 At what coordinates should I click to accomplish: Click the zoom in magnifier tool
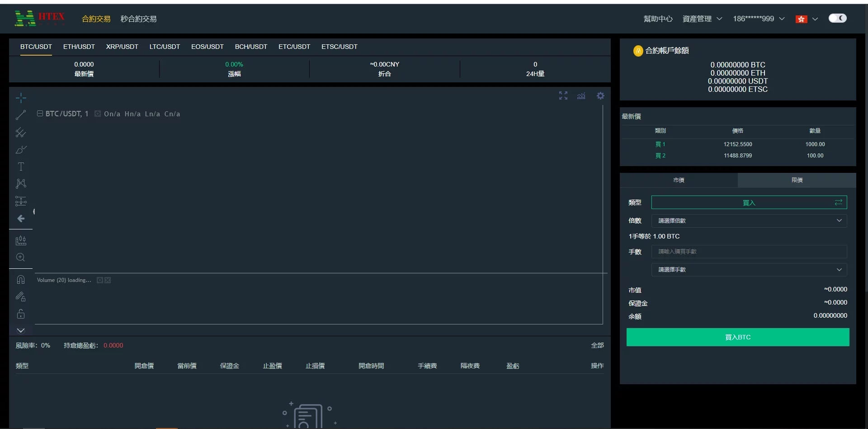[x=21, y=257]
